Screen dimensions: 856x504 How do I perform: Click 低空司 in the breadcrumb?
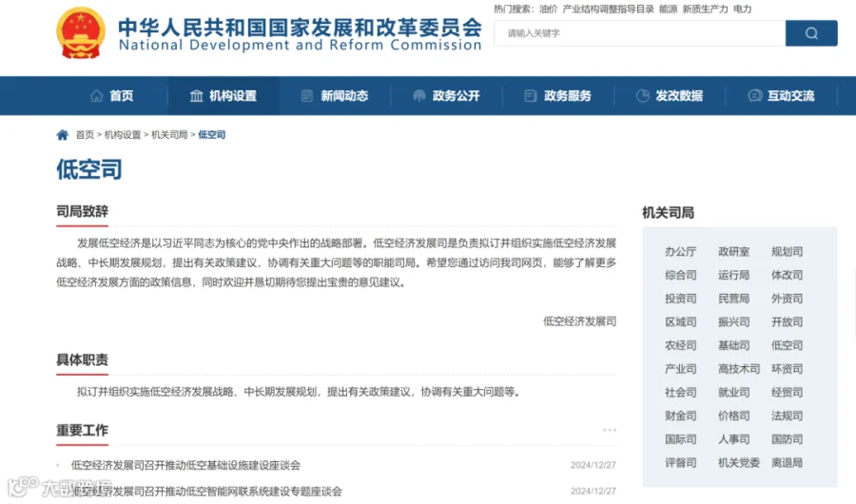pyautogui.click(x=212, y=135)
